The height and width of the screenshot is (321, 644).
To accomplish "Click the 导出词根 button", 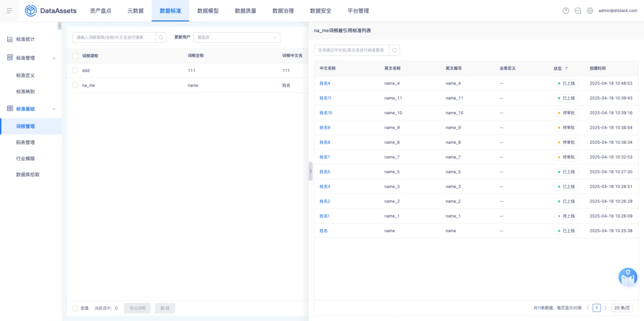I will 137,308.
